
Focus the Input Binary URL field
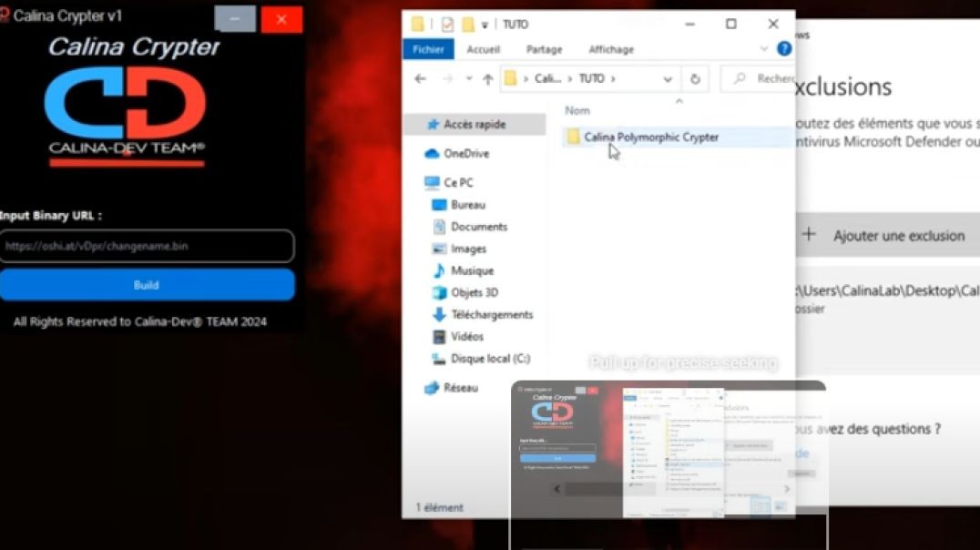pos(147,246)
